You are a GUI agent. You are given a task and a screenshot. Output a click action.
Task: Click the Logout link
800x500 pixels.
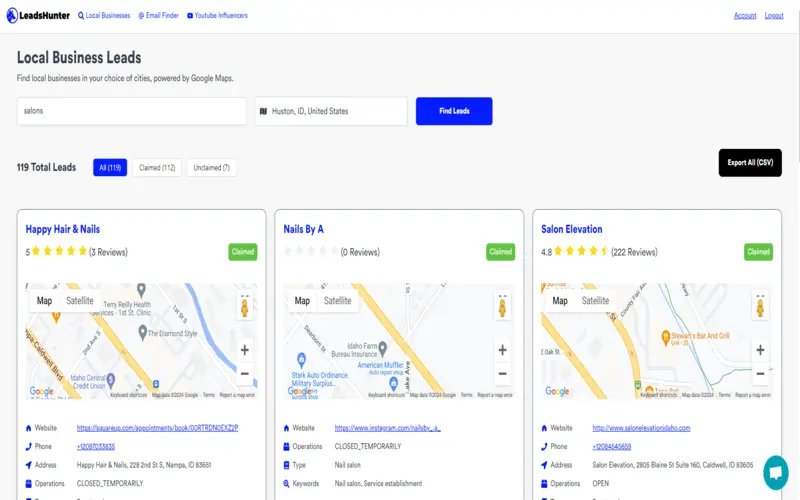tap(774, 15)
